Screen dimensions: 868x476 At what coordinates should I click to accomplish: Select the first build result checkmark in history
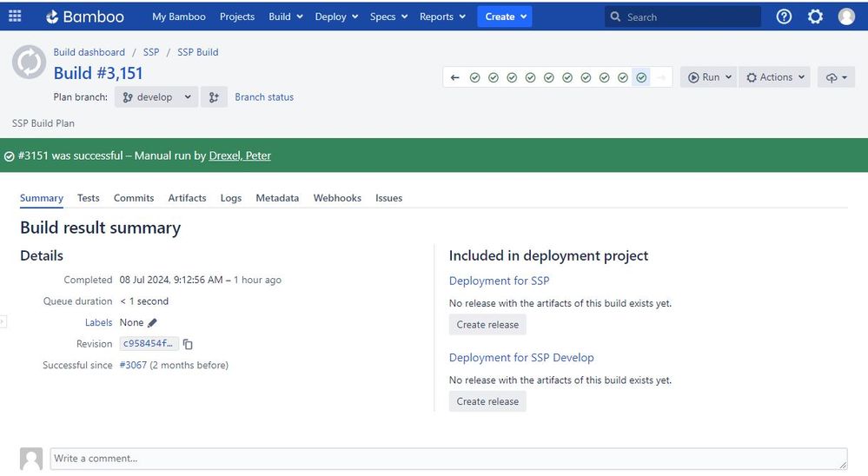tap(475, 77)
